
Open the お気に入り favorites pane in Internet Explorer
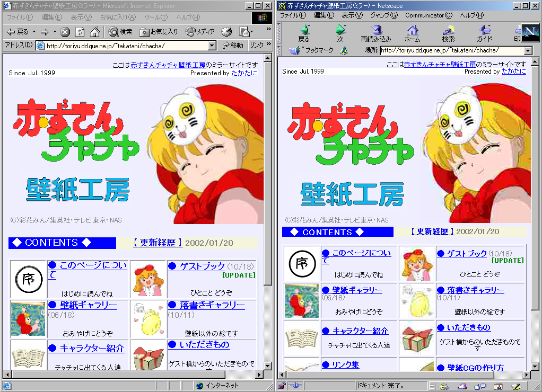[x=159, y=32]
